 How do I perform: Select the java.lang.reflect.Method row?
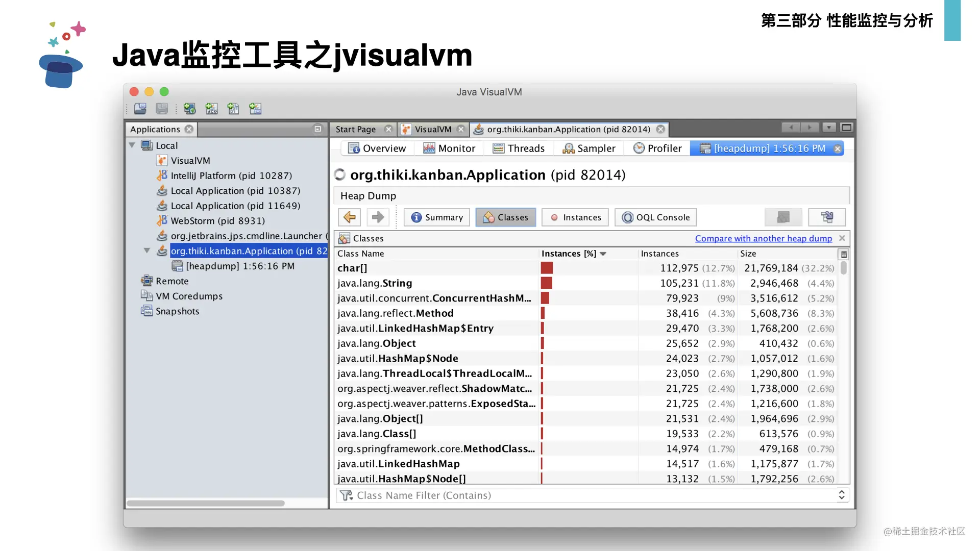click(586, 313)
